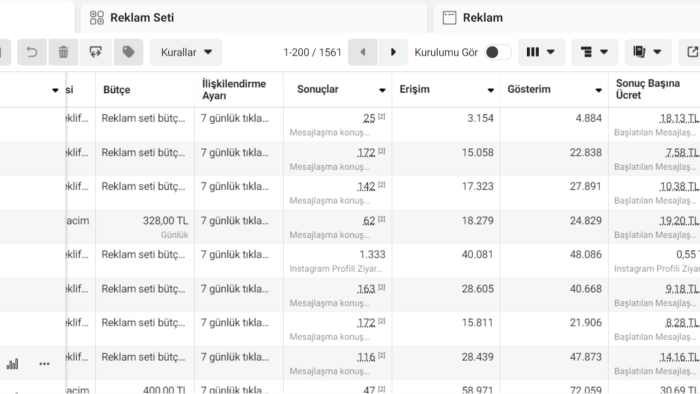Viewport: 700px width, 394px height.
Task: Click result value 25 link
Action: tap(369, 118)
